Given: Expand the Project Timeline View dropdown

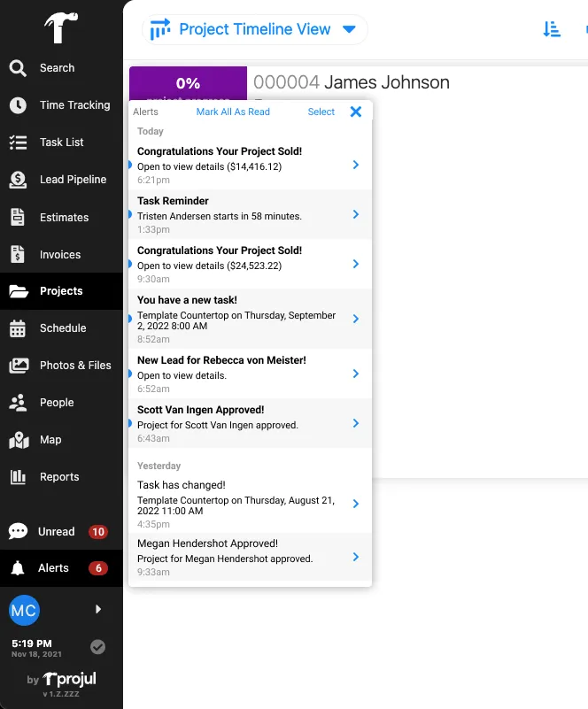Looking at the screenshot, I should (x=349, y=29).
